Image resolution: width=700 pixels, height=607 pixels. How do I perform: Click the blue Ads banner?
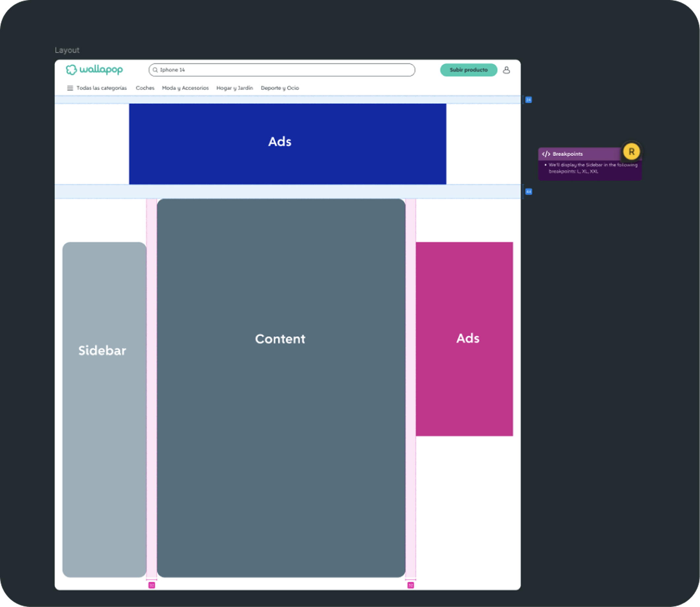click(x=288, y=144)
